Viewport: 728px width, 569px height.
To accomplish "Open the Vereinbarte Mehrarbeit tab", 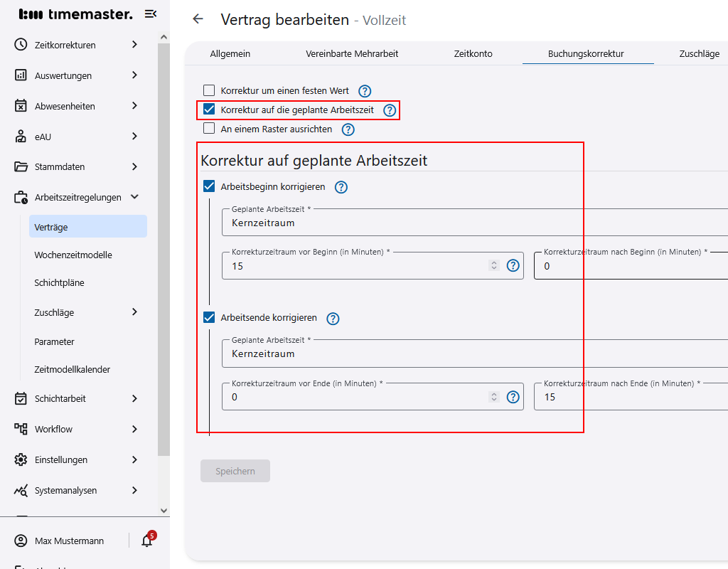I will tap(352, 53).
